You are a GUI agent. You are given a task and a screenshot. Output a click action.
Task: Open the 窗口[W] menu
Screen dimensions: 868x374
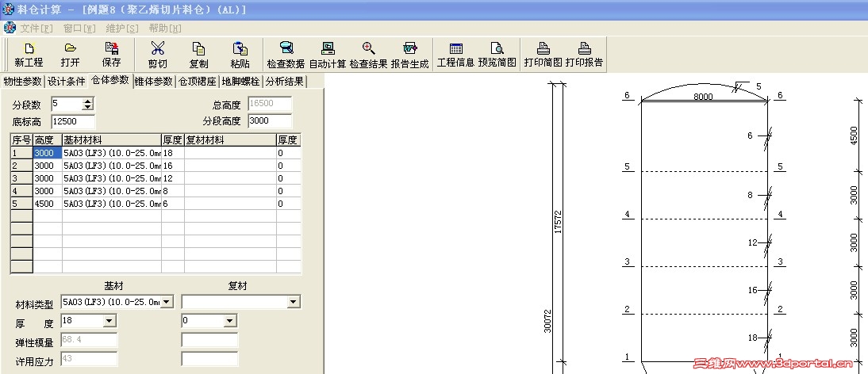[79, 29]
